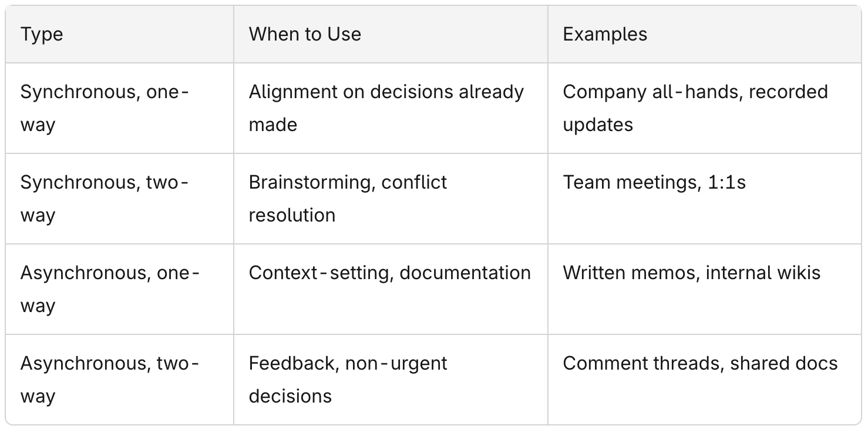The height and width of the screenshot is (429, 868).
Task: Click the word Brainstorming
Action: pyautogui.click(x=312, y=183)
